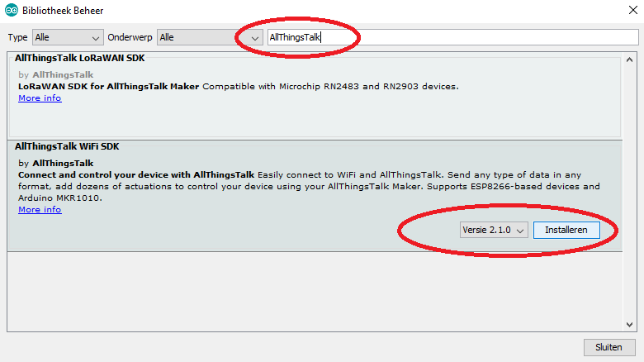This screenshot has width=644, height=362.
Task: Click the Bibliotheek Beheer title bar text
Action: [x=62, y=10]
